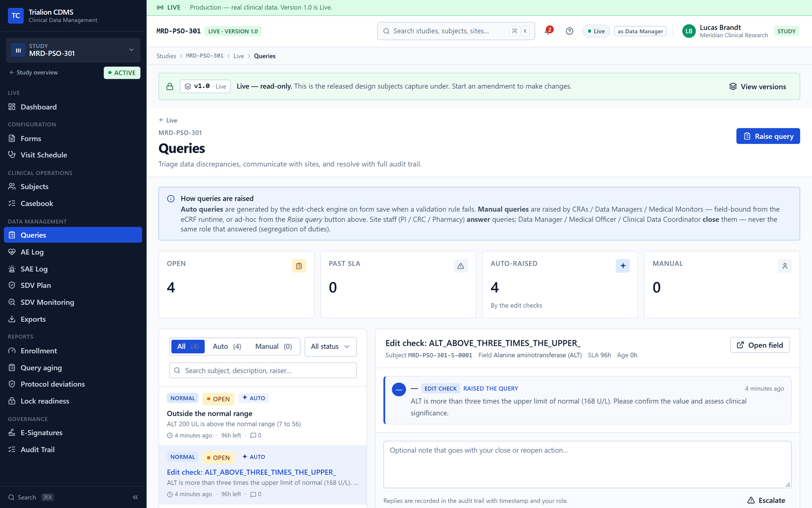Open Queries in the sidebar
This screenshot has height=508, width=812.
[x=73, y=235]
